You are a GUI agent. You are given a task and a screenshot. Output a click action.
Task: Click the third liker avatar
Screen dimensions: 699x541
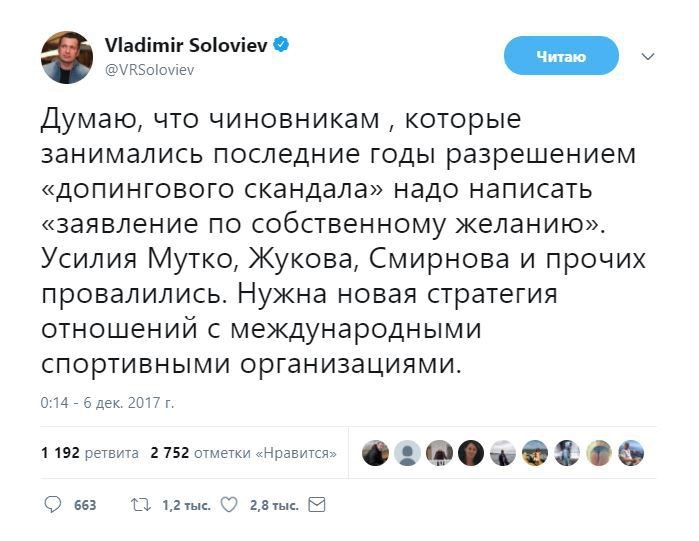(x=439, y=453)
